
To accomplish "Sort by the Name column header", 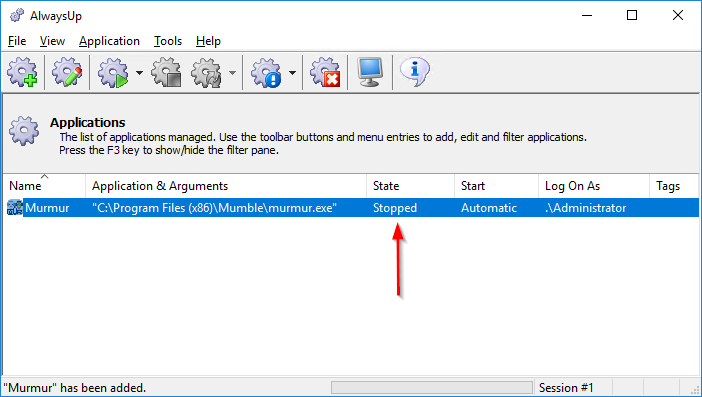I will click(x=44, y=186).
